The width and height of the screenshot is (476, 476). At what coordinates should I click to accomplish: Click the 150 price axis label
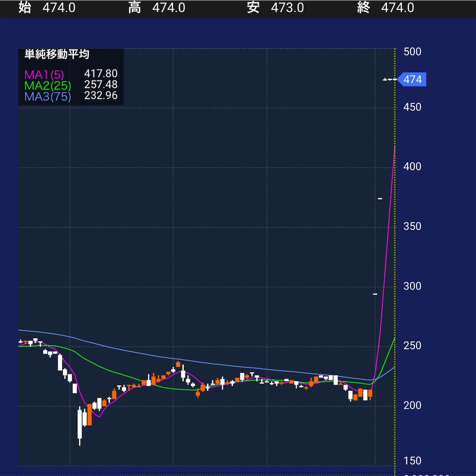(x=412, y=461)
